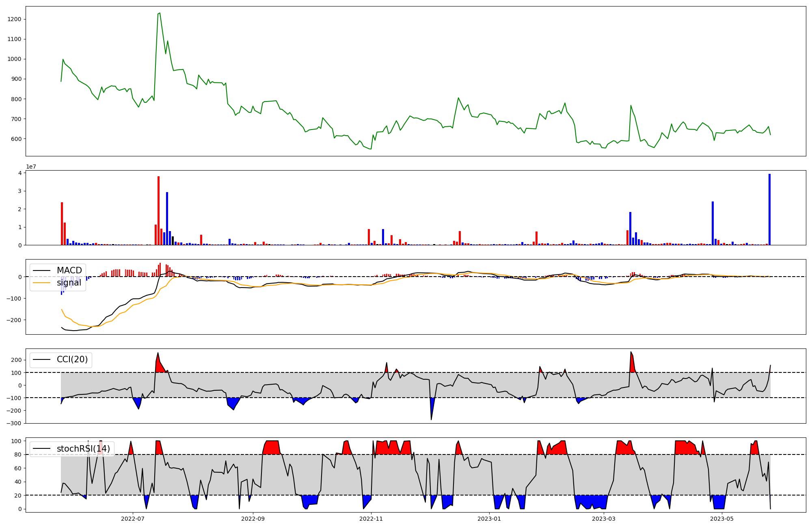The image size is (812, 528).
Task: Click the 2023-03 x-axis date label
Action: [604, 519]
